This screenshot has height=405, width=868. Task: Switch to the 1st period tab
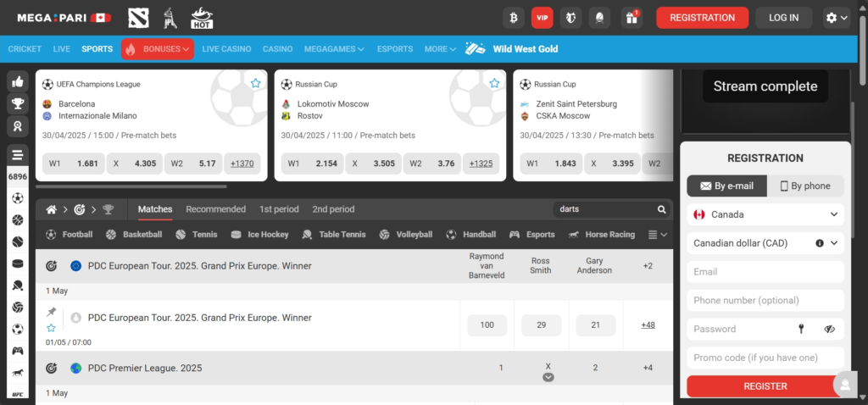[x=279, y=209]
